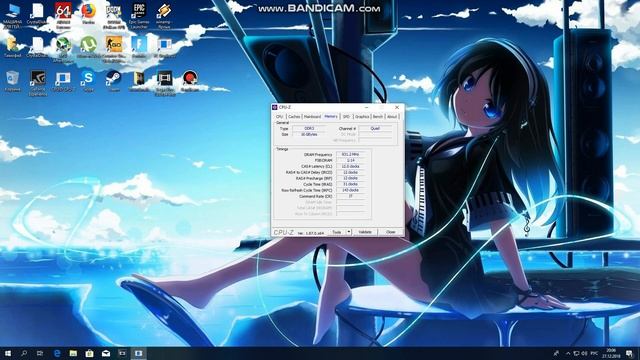Click the Validate button
640x360 pixels.
click(x=365, y=232)
